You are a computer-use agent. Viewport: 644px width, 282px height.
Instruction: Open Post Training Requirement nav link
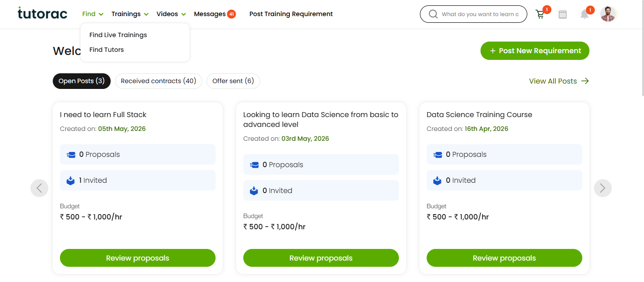pyautogui.click(x=291, y=14)
